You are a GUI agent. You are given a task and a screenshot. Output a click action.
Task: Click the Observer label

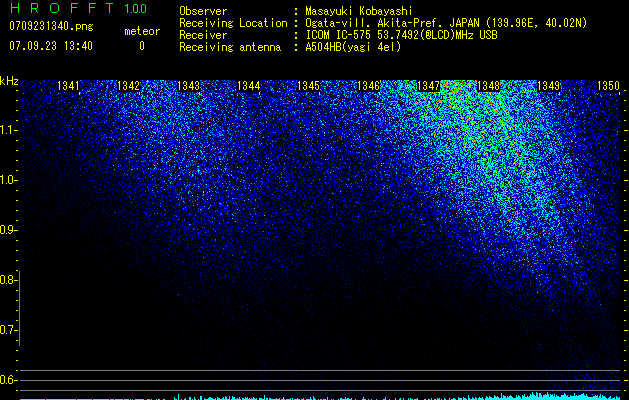(203, 11)
